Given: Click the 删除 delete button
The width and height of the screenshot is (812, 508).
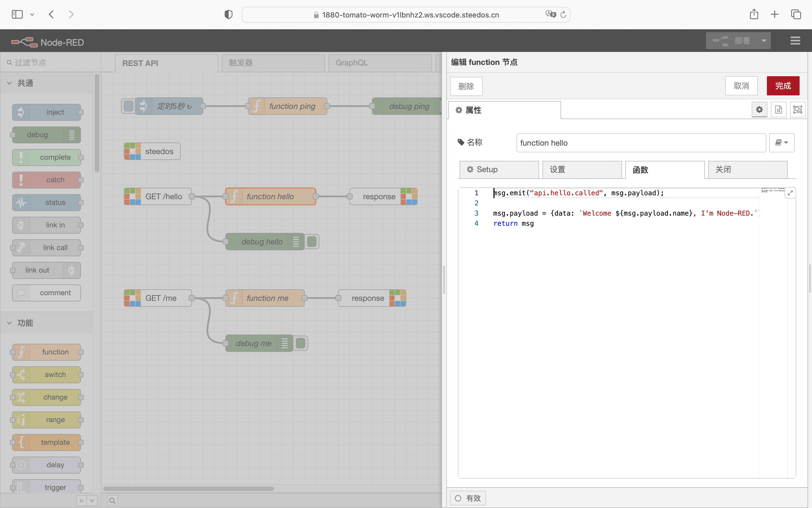Looking at the screenshot, I should [466, 86].
